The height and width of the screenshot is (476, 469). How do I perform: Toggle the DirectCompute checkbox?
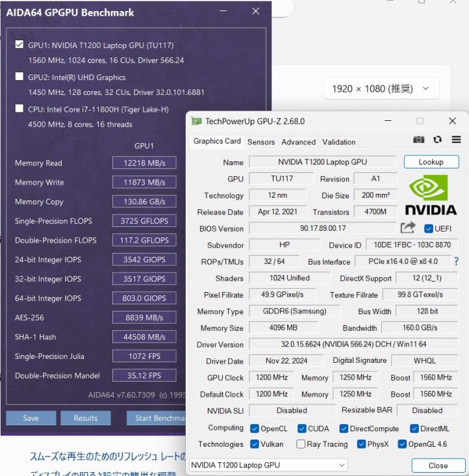[344, 429]
